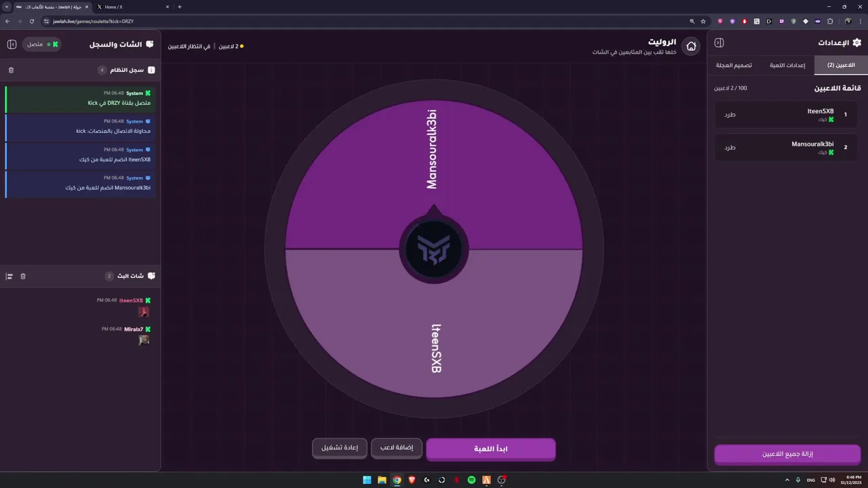The image size is (868, 488).
Task: Click the إعادة تشغيل restart button
Action: point(340,448)
